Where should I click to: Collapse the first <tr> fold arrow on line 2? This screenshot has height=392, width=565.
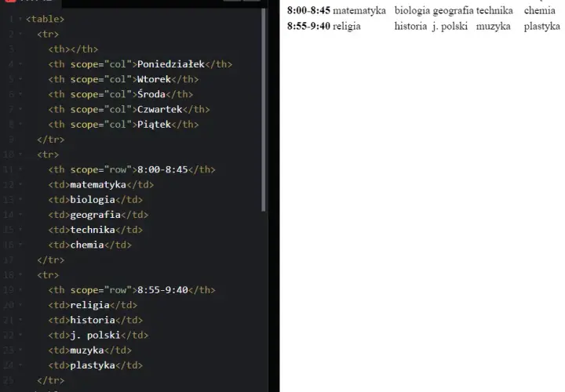[20, 34]
